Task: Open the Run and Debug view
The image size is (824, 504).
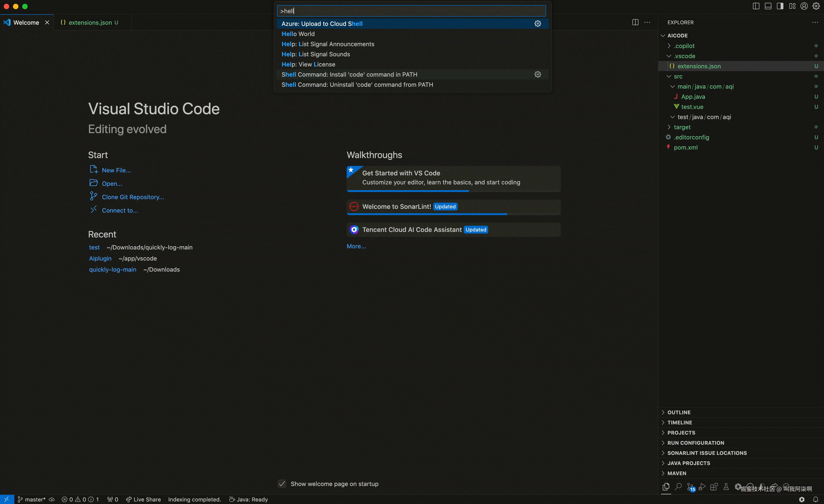Action: pyautogui.click(x=702, y=487)
